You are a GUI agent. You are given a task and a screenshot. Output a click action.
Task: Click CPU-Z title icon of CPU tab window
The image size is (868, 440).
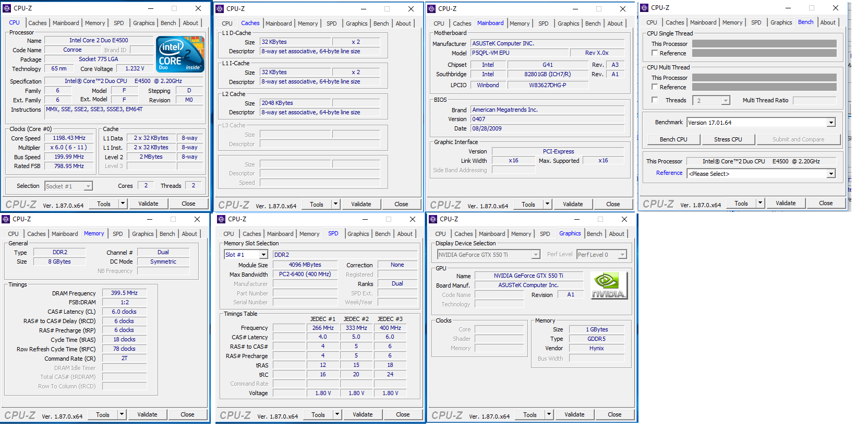[7, 8]
